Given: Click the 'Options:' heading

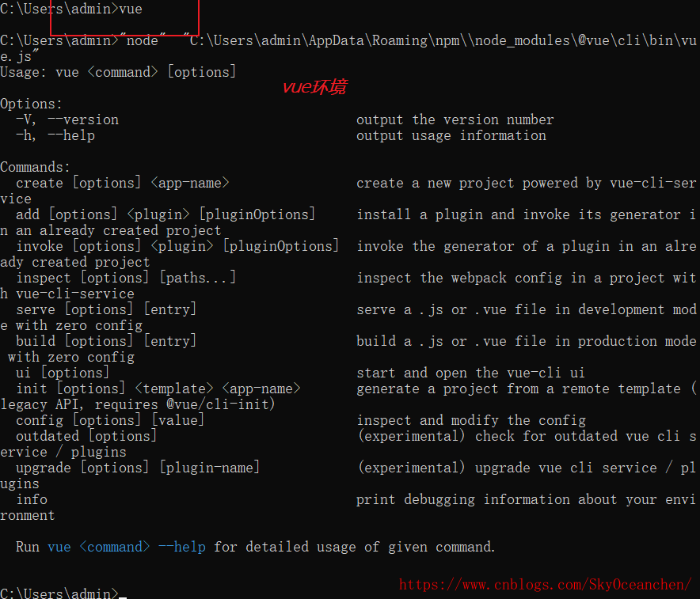Looking at the screenshot, I should pos(31,104).
